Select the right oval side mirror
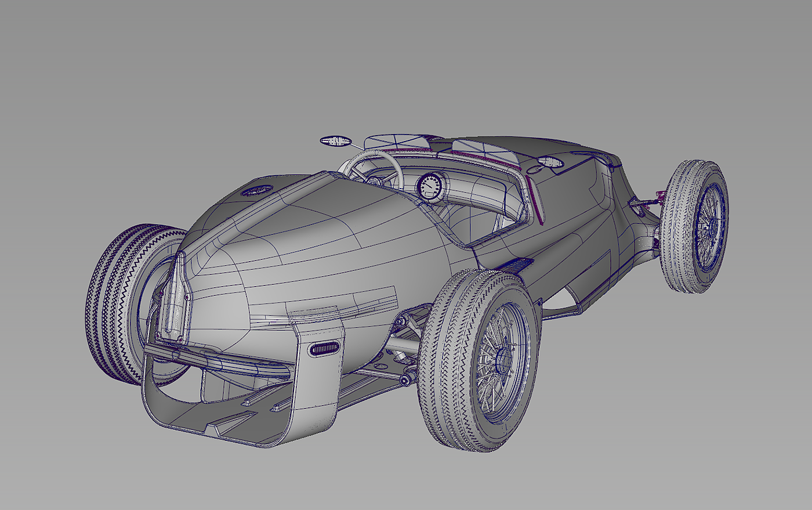Viewport: 812px width, 510px height. 550,163
